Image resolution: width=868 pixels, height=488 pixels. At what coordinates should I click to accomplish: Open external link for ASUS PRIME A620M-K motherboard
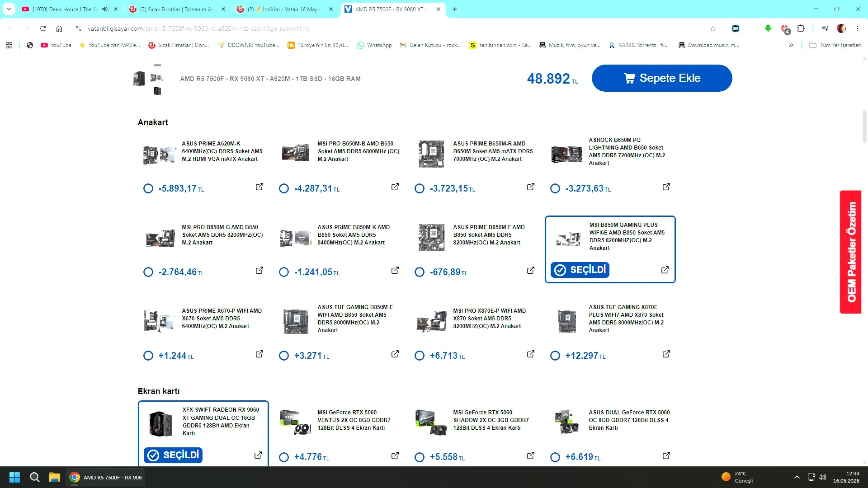coord(259,187)
